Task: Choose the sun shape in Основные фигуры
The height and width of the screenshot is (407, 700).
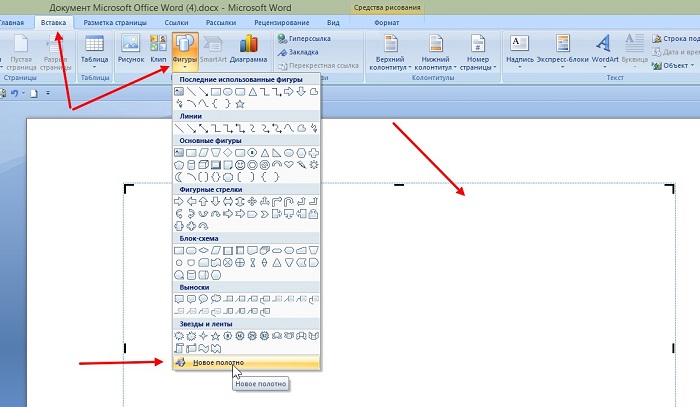Action: pyautogui.click(x=314, y=165)
